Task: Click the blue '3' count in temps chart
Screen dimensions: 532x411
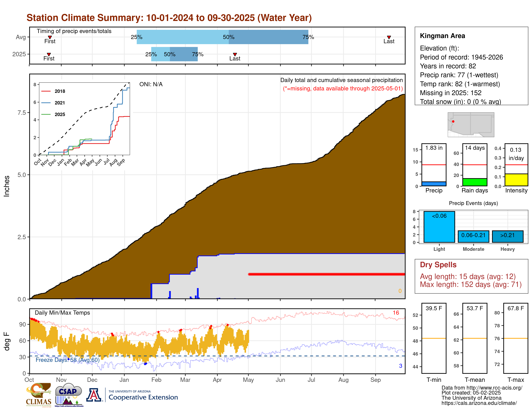Action: 400,366
